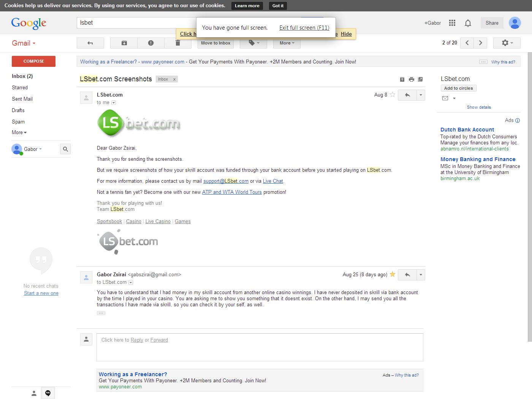Click the Back to Inbox arrow button
The image size is (532, 399).
(x=90, y=43)
